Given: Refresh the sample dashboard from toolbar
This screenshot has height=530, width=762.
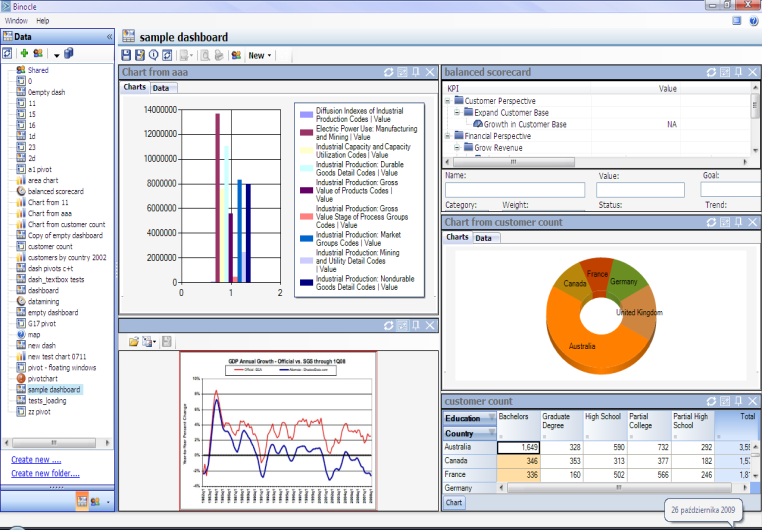Looking at the screenshot, I should [x=167, y=55].
